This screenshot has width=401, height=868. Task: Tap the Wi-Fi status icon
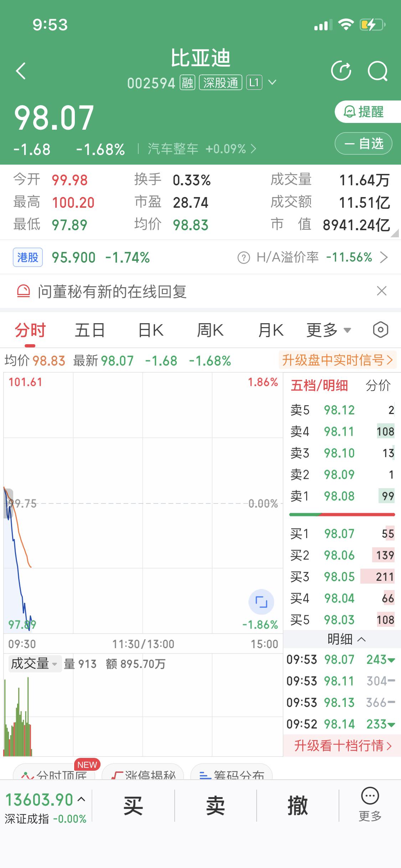[345, 25]
